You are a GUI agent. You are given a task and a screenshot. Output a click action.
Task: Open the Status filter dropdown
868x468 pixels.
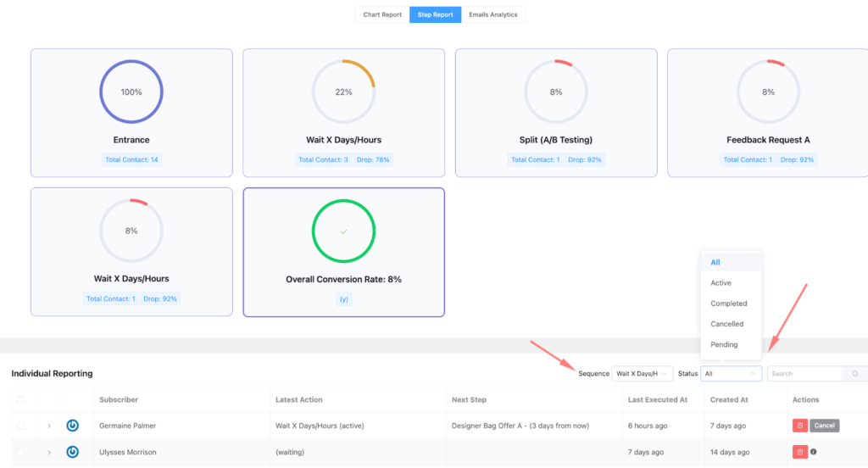click(731, 373)
